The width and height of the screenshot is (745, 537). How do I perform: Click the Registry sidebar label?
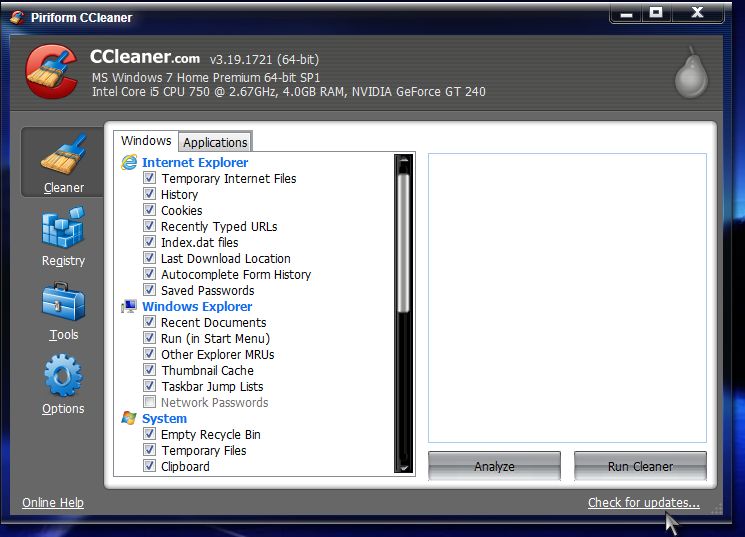[63, 261]
